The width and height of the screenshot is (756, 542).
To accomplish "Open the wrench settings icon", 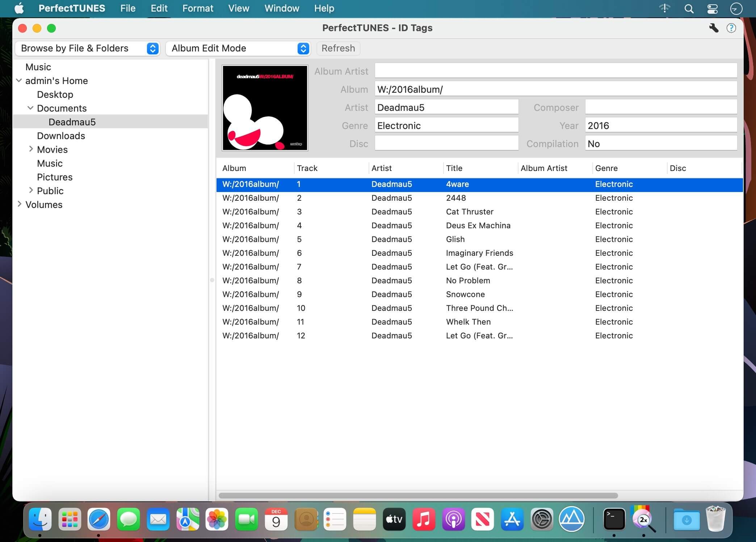I will [713, 28].
